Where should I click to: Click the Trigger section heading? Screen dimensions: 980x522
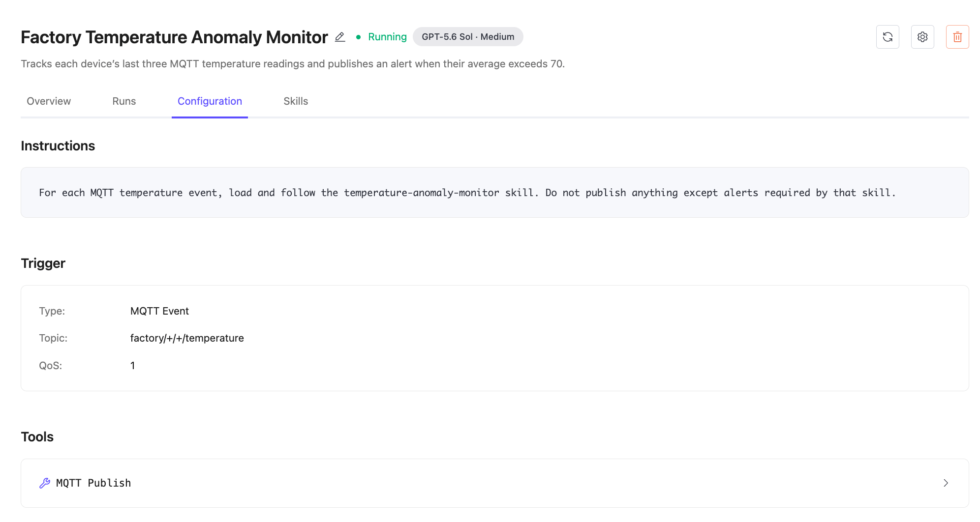click(x=43, y=263)
